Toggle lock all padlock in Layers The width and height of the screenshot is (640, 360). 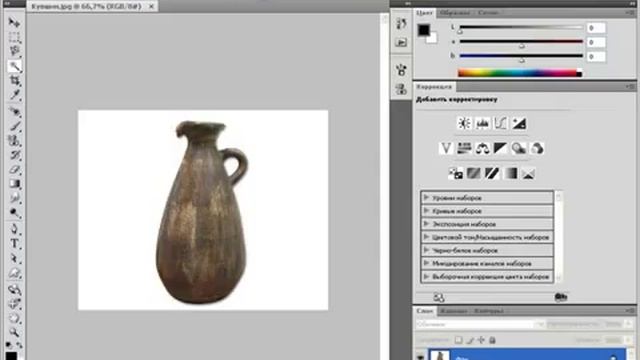tap(492, 340)
